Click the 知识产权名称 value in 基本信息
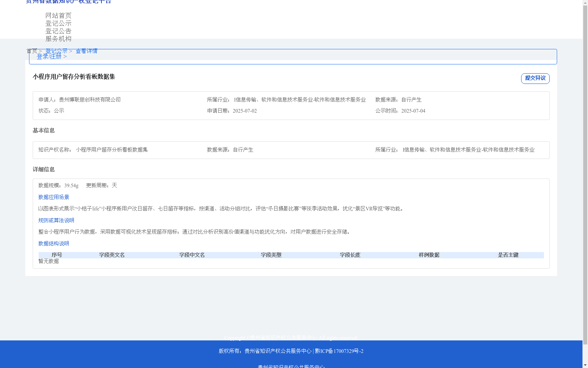The width and height of the screenshot is (588, 368). pyautogui.click(x=112, y=150)
